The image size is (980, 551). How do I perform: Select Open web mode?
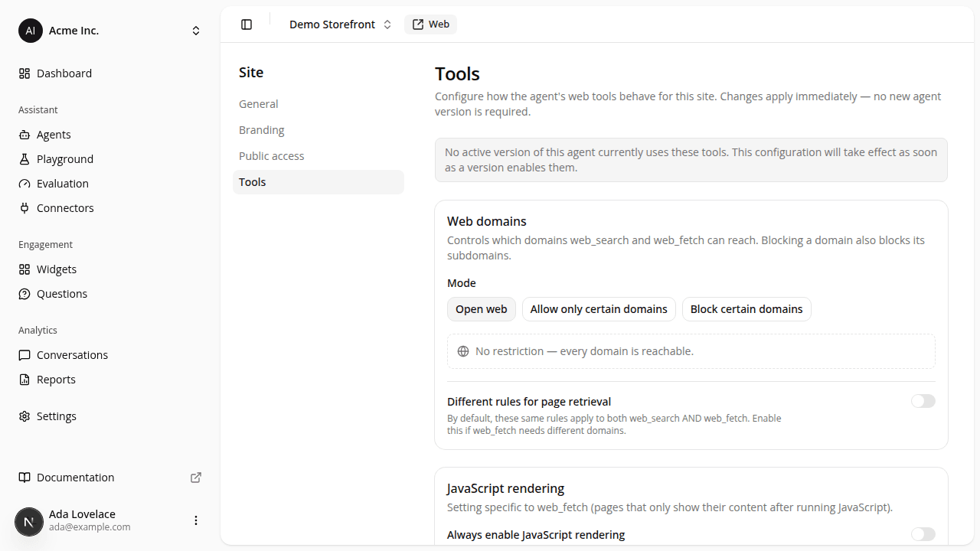tap(482, 309)
